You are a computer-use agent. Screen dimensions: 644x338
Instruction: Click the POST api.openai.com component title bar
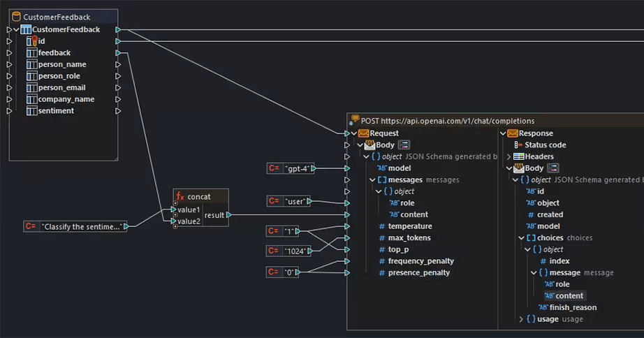447,121
